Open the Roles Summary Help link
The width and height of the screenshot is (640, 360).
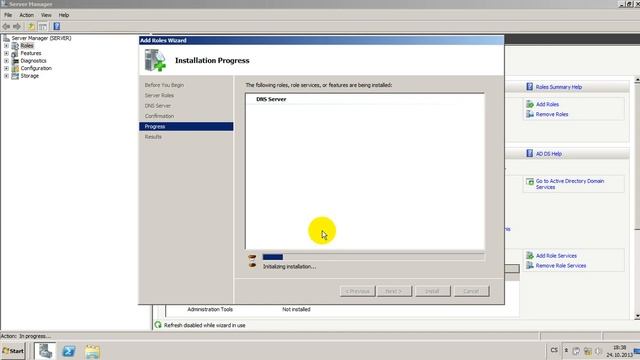click(559, 87)
